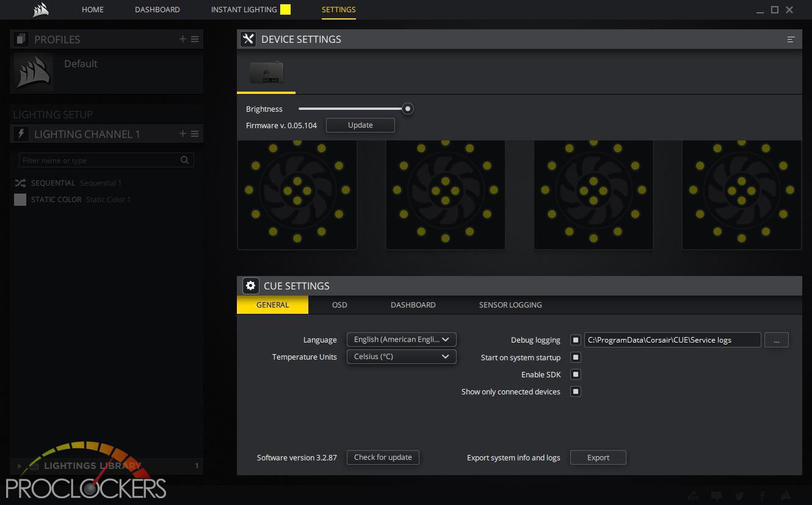This screenshot has width=812, height=505.
Task: Open the Twitter link icon
Action: (x=739, y=496)
